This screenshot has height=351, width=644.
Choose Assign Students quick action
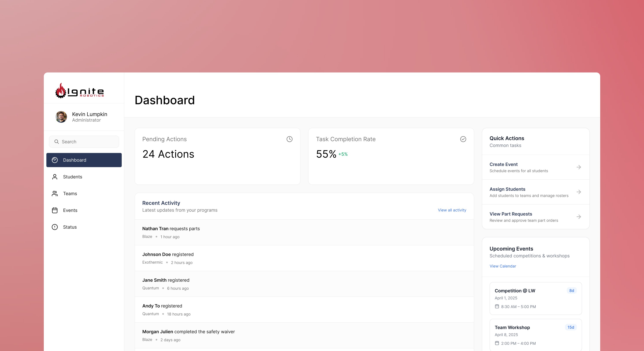tap(536, 192)
